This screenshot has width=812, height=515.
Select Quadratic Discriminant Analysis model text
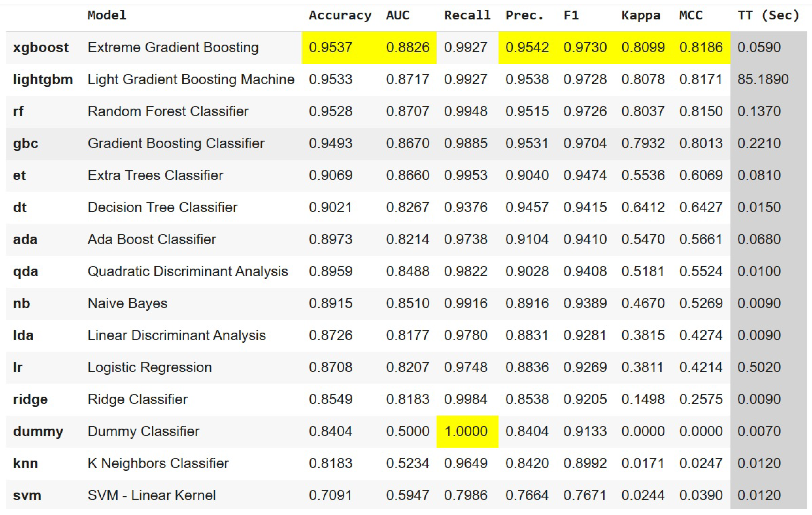click(187, 271)
